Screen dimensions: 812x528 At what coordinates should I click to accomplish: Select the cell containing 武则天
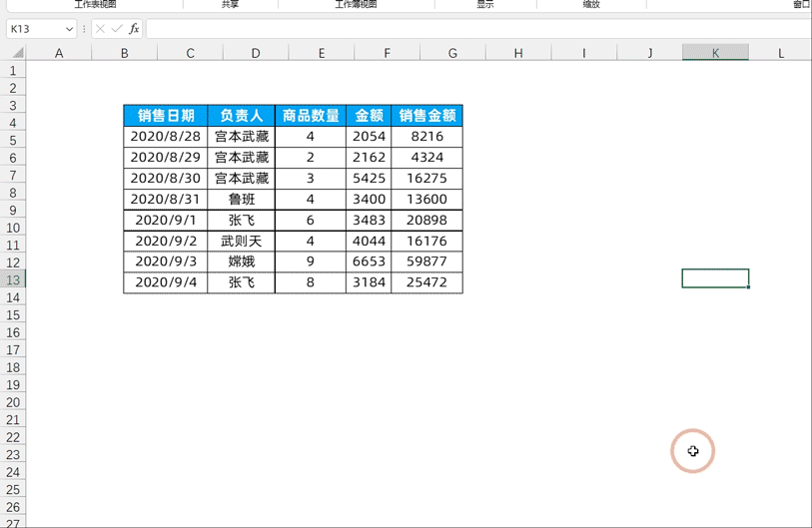(242, 241)
